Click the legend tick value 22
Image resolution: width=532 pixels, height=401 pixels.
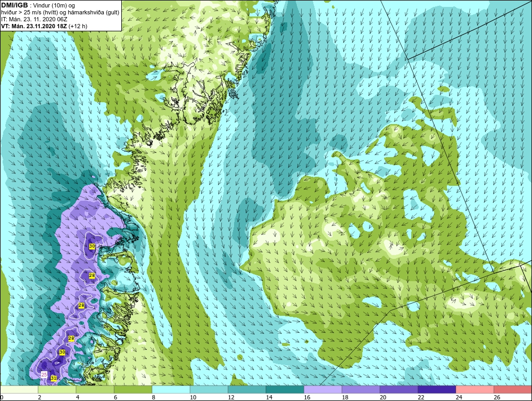pos(421,397)
